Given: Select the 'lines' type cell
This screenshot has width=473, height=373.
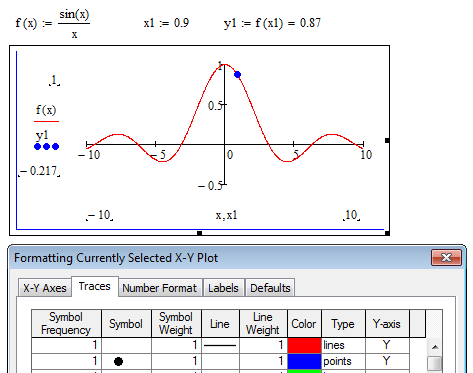Looking at the screenshot, I should point(344,345).
